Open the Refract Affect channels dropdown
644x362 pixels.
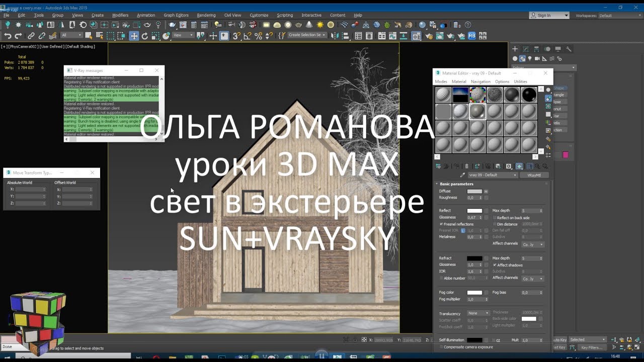(x=533, y=279)
